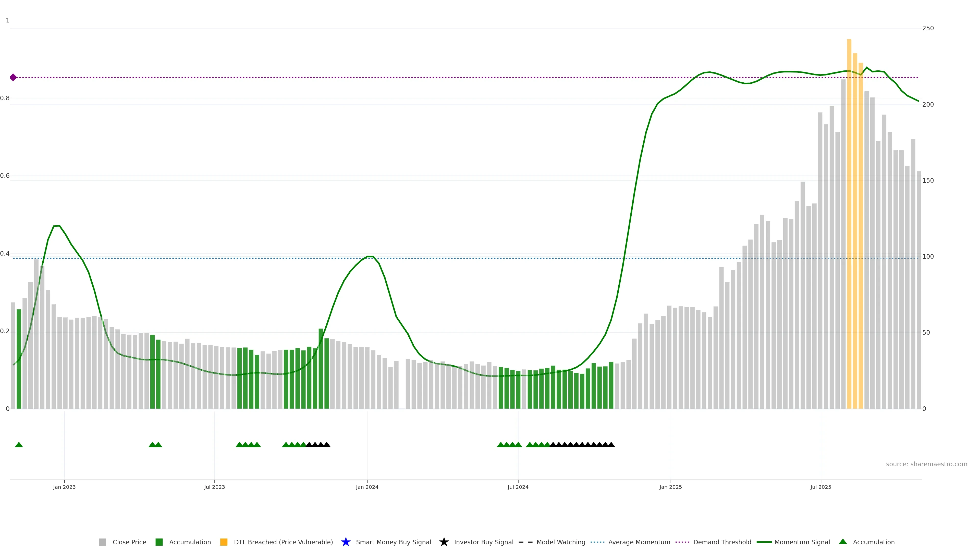Click the black Investor Buy Signal star

coord(444,542)
